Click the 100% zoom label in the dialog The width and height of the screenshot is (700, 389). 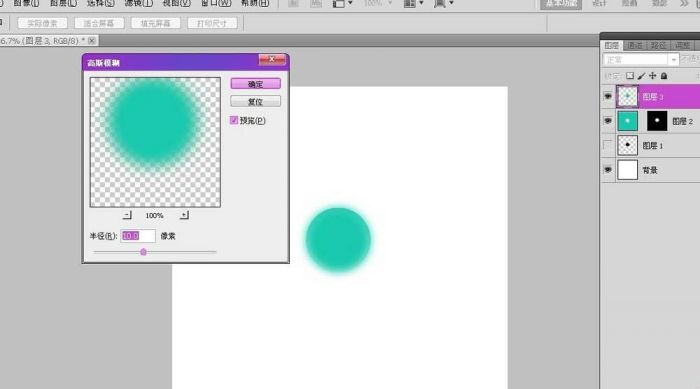pos(154,215)
